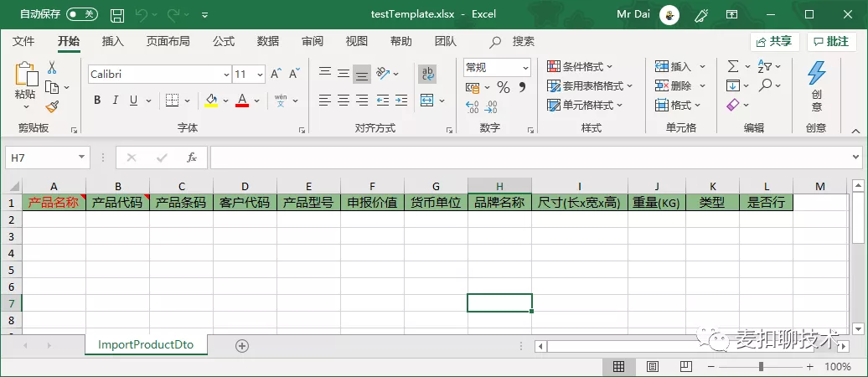Open 格式 format cells dropdown
This screenshot has height=377, width=868.
coord(697,105)
